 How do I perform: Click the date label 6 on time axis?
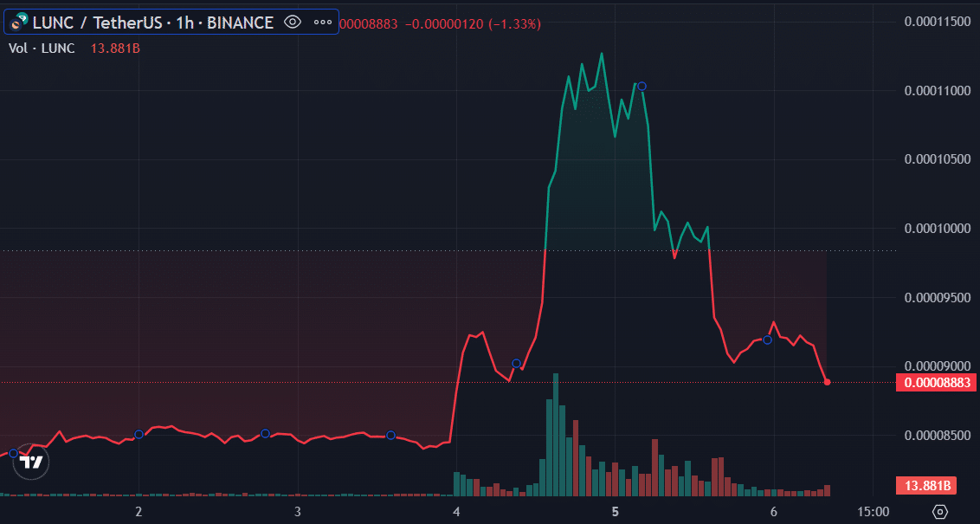click(774, 512)
